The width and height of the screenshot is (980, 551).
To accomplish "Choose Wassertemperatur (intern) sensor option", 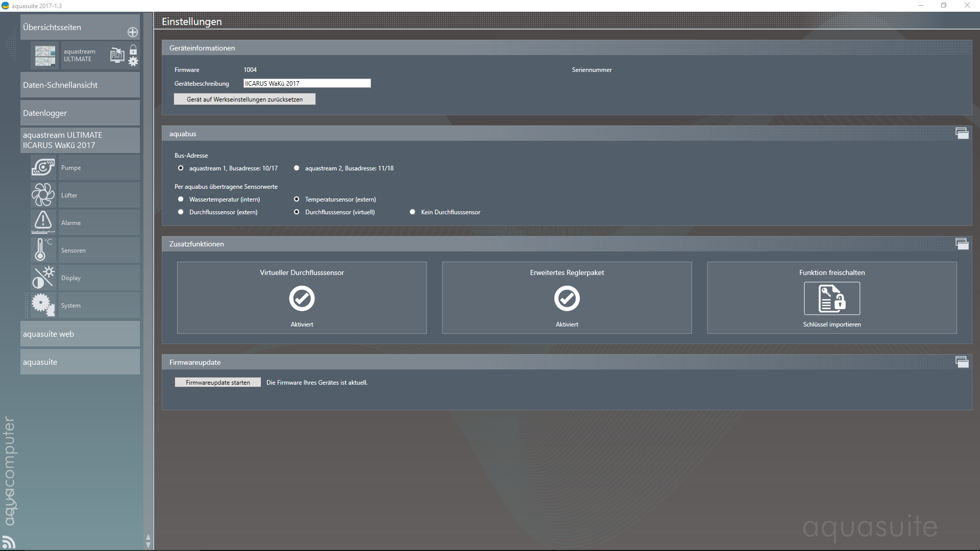I will [x=181, y=199].
